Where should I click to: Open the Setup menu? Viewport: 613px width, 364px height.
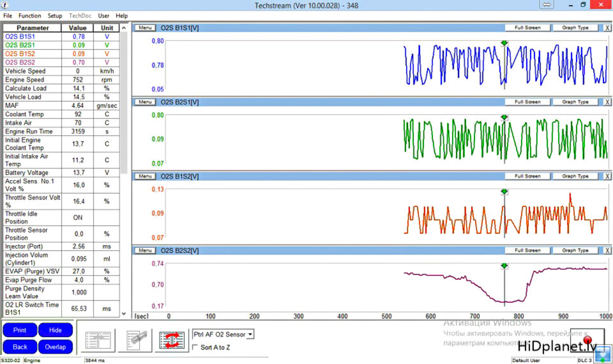point(55,15)
